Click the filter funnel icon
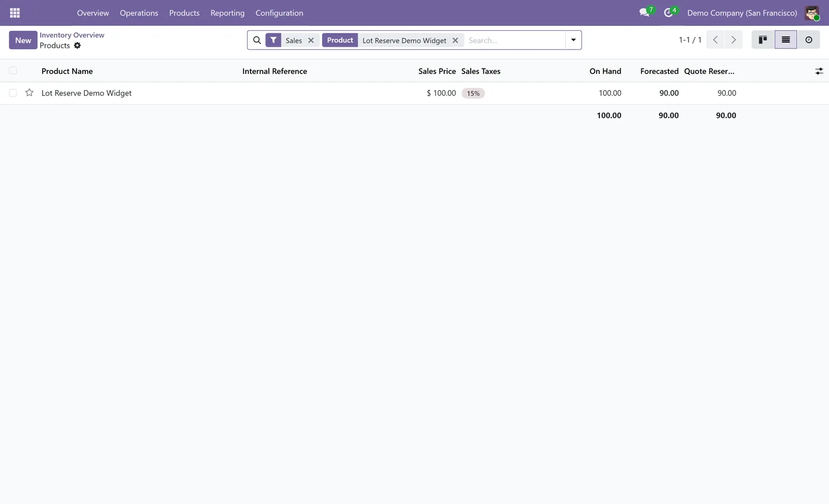The height and width of the screenshot is (504, 829). (273, 40)
